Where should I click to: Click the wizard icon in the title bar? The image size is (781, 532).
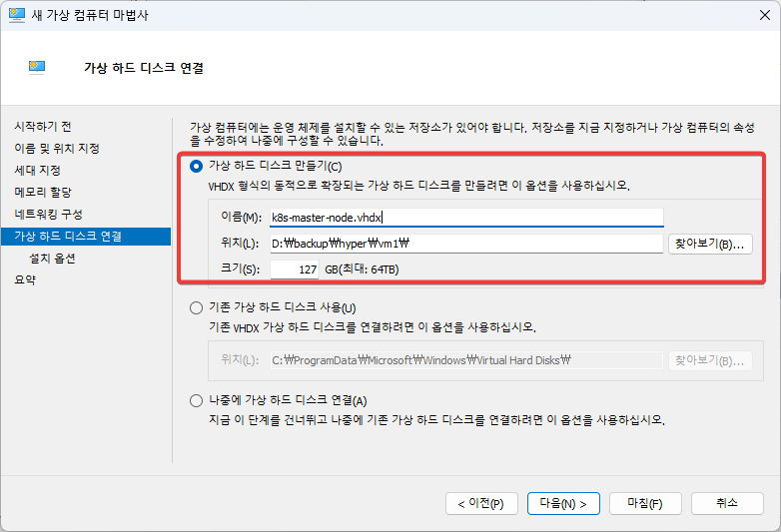coord(17,15)
